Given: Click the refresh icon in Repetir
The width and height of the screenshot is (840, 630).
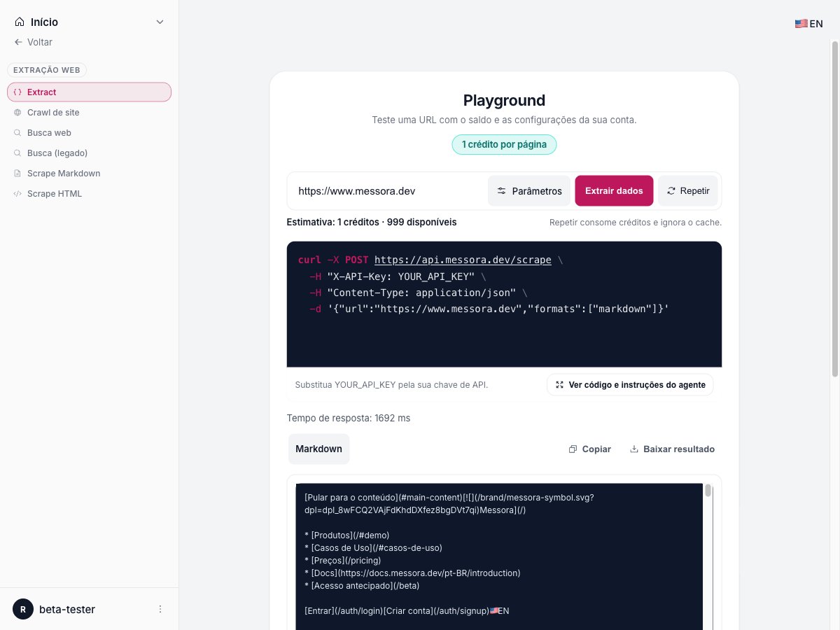Looking at the screenshot, I should tap(671, 191).
